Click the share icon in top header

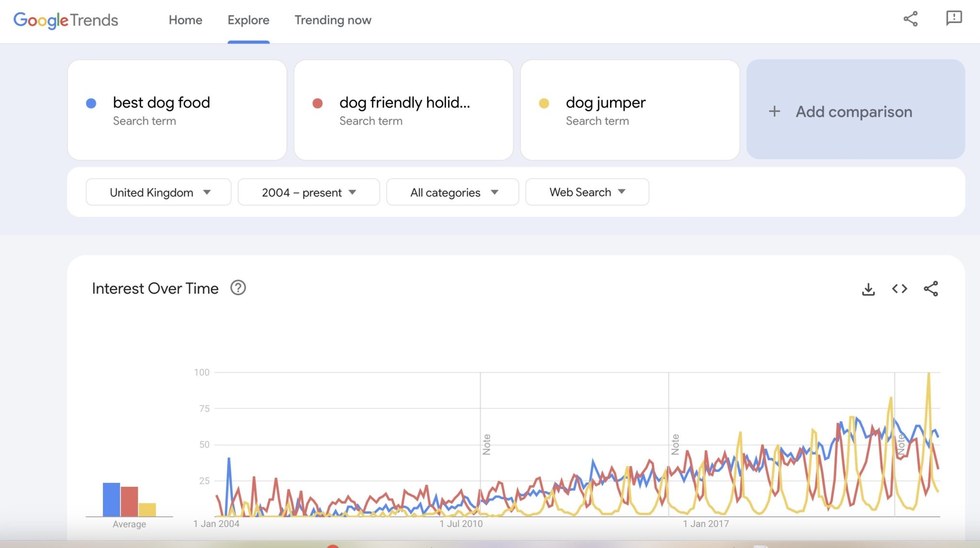[910, 19]
